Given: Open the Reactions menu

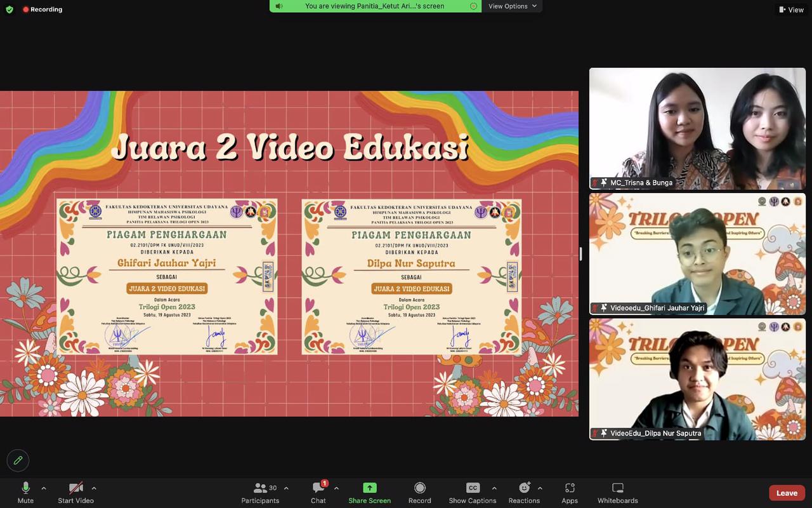Looking at the screenshot, I should pyautogui.click(x=524, y=492).
